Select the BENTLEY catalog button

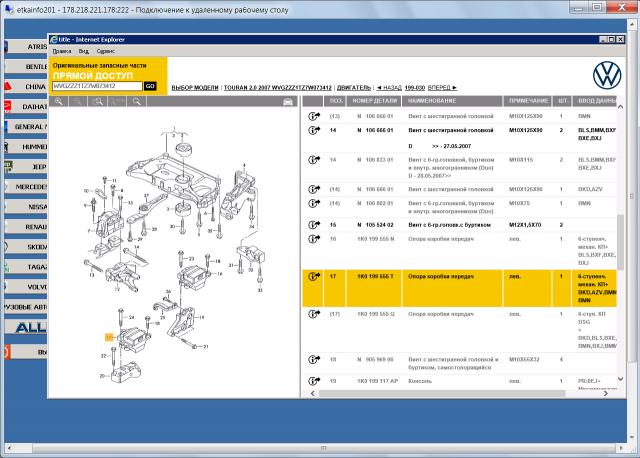pos(26,67)
